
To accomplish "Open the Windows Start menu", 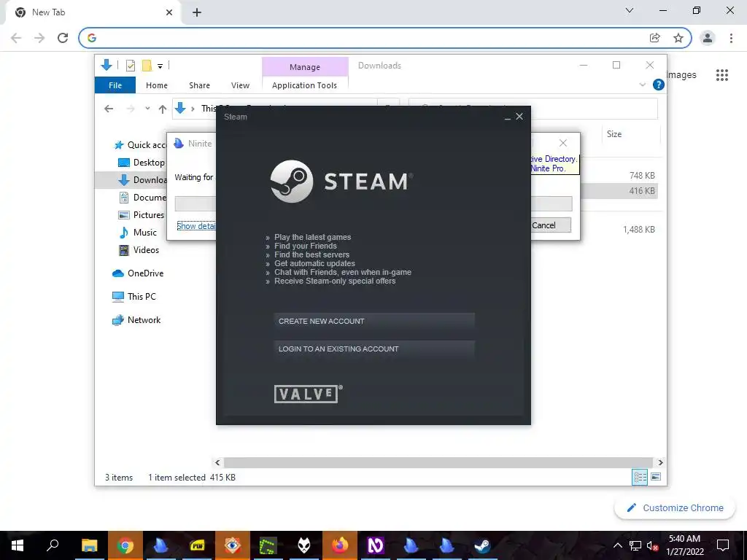I will pos(18,545).
